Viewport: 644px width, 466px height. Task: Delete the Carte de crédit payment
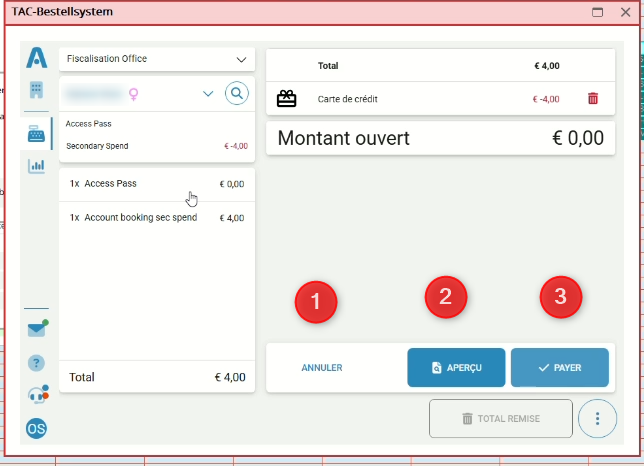(593, 99)
